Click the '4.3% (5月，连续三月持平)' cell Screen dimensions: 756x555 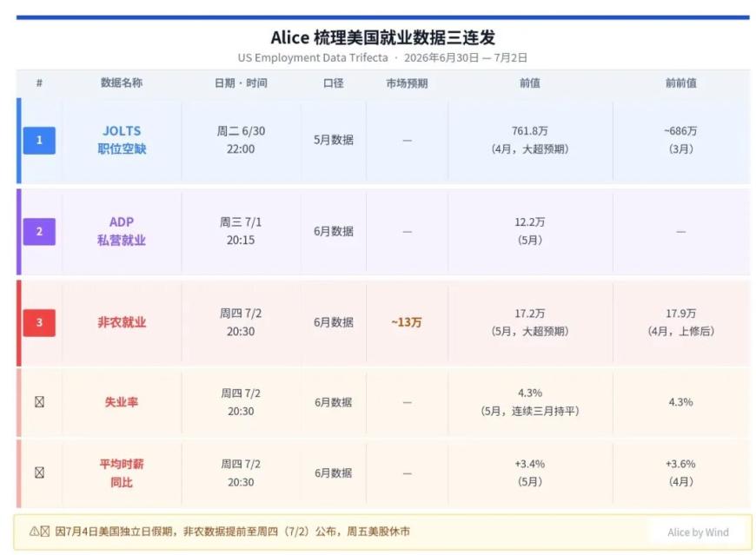pyautogui.click(x=530, y=402)
